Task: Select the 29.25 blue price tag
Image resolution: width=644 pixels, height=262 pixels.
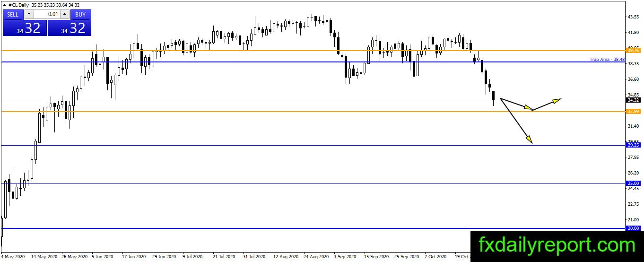Action: point(633,145)
